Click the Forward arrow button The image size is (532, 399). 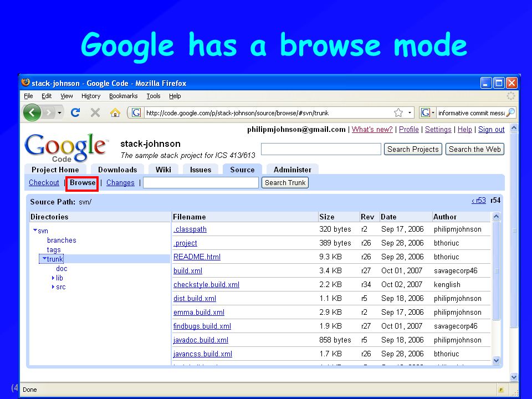click(x=49, y=112)
